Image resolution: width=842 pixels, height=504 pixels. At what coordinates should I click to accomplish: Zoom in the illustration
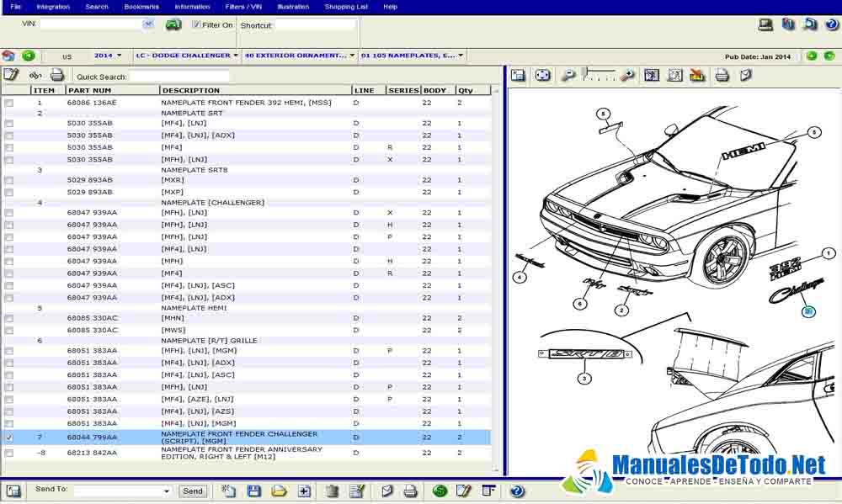[627, 76]
